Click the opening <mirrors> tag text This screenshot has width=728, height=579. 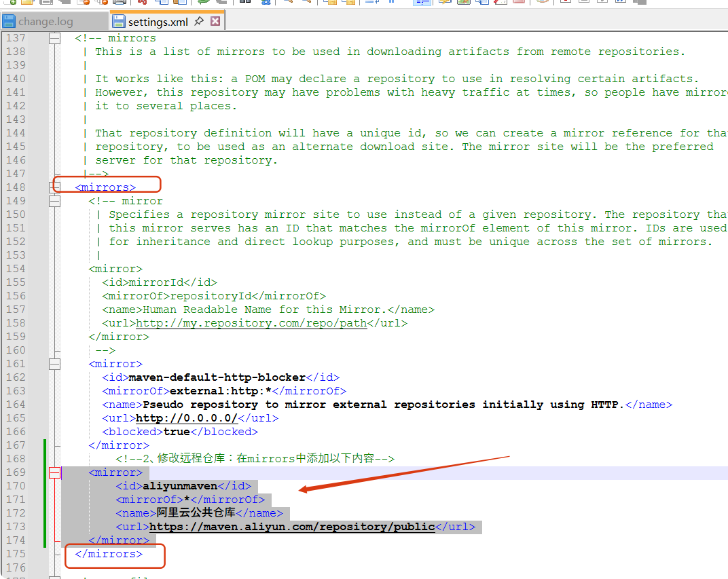[105, 187]
